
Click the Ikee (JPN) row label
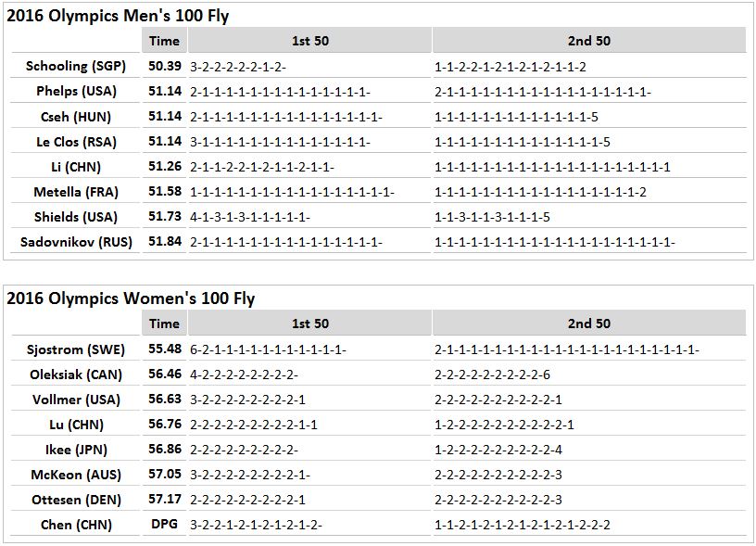pyautogui.click(x=76, y=450)
